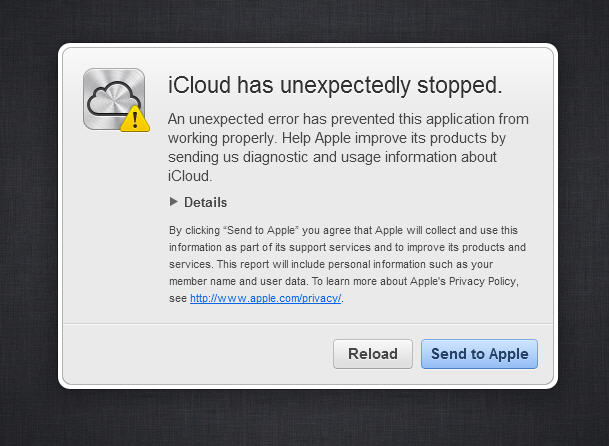The image size is (609, 446).
Task: Click the "iCloud has unexpectedly stopped." heading
Action: [335, 85]
